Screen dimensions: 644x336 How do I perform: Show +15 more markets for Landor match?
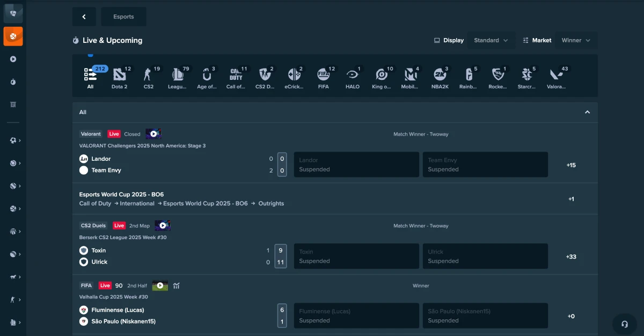tap(571, 165)
